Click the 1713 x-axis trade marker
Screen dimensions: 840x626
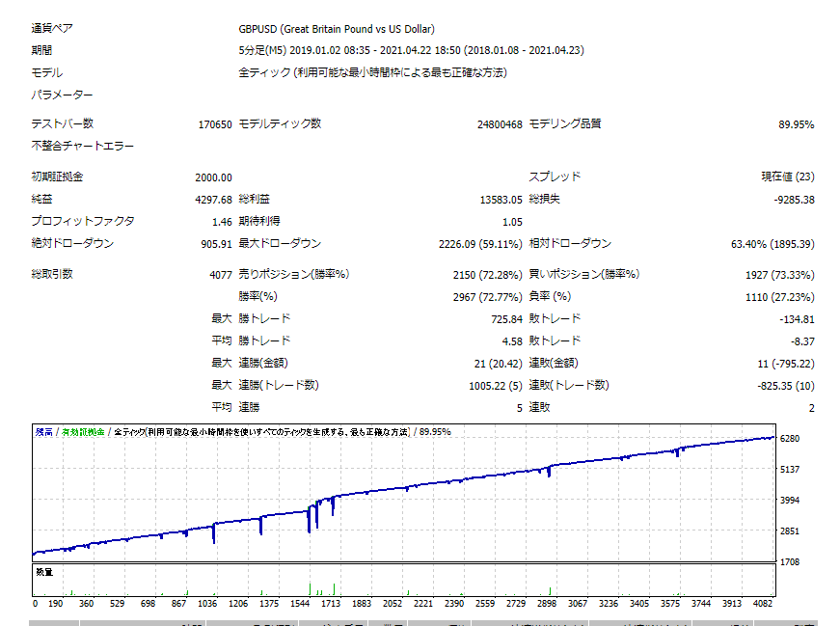331,603
